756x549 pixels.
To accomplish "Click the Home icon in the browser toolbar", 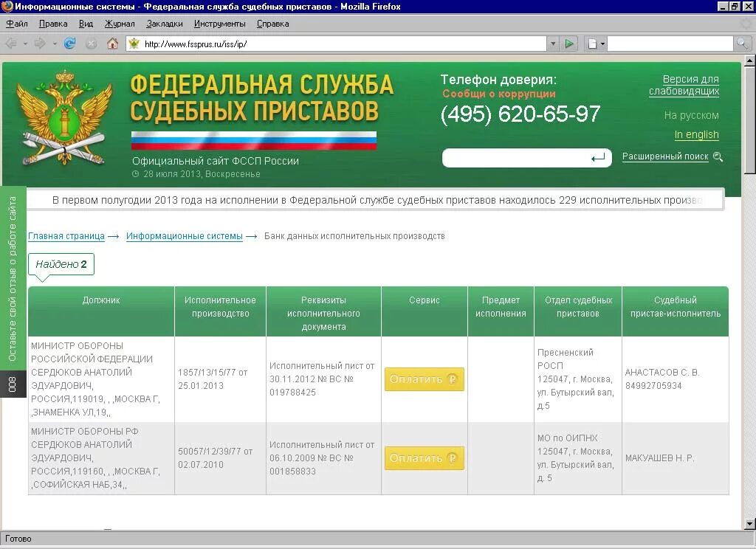I will 112,44.
